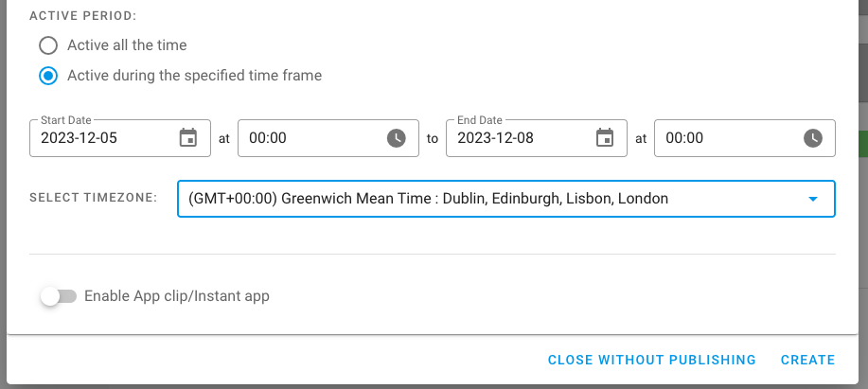Viewport: 868px width, 389px height.
Task: Toggle the Enable App clip/Instant app switch
Action: tap(59, 296)
